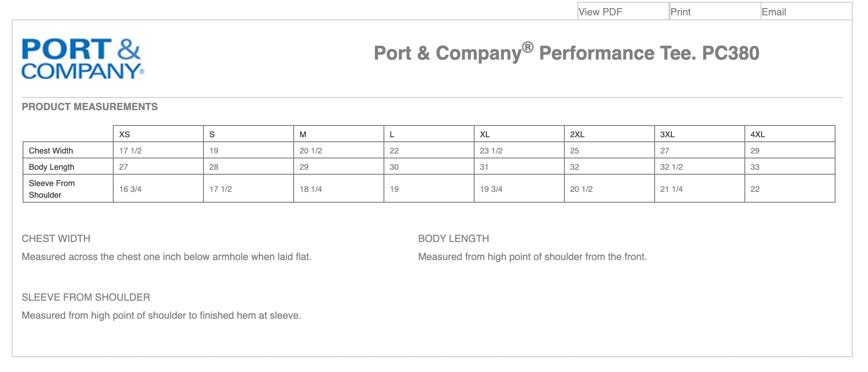The width and height of the screenshot is (868, 372).
Task: Click the Print button
Action: [680, 12]
